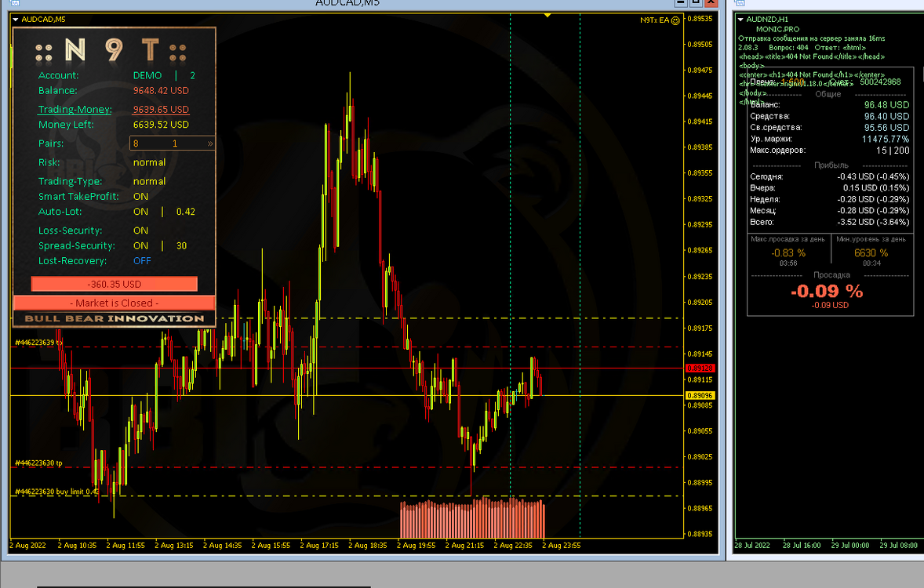The height and width of the screenshot is (588, 924).
Task: Close the AUDCAD,M5 chart window
Action: [x=711, y=2]
